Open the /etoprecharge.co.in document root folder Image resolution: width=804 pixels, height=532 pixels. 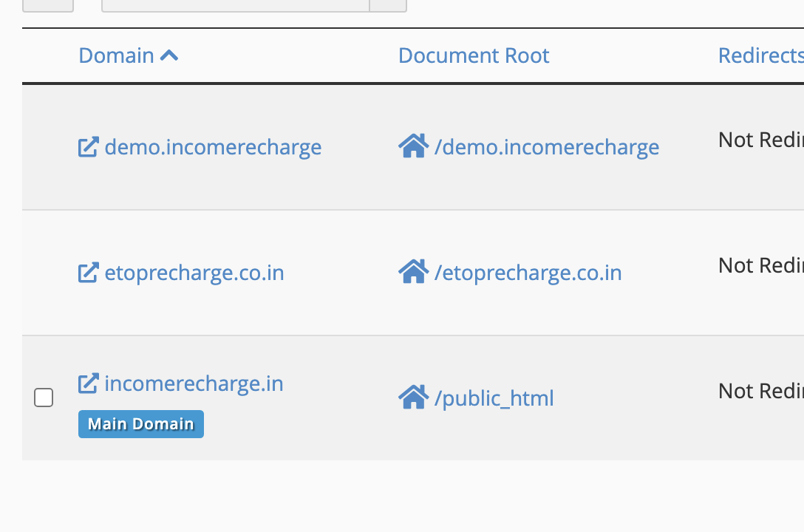(x=528, y=273)
